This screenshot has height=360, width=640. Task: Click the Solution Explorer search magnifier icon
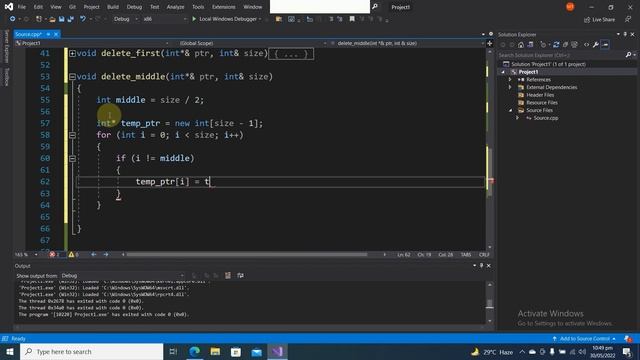(x=629, y=55)
